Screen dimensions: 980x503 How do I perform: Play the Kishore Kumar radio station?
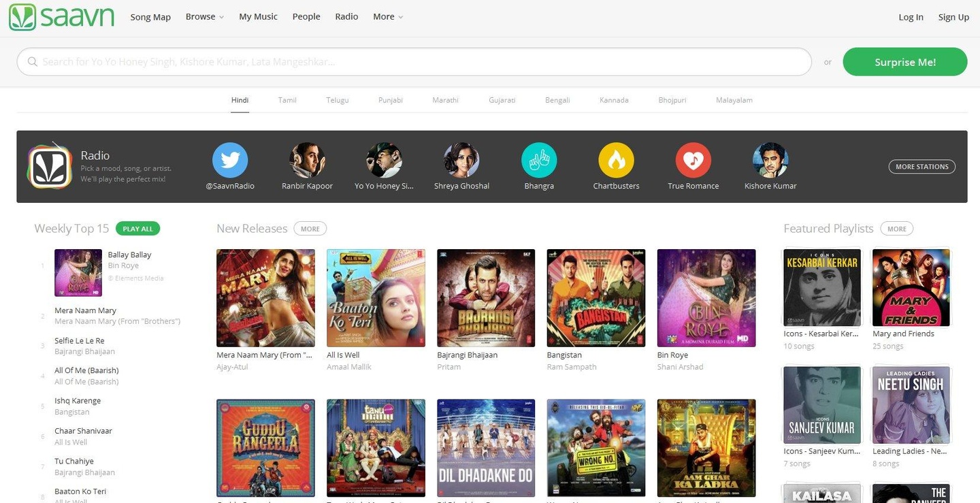tap(770, 161)
